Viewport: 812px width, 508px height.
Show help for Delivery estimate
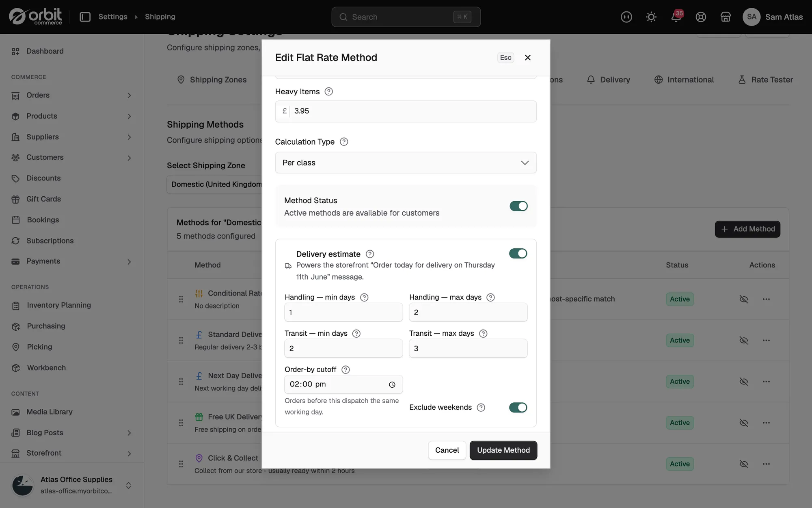tap(370, 254)
